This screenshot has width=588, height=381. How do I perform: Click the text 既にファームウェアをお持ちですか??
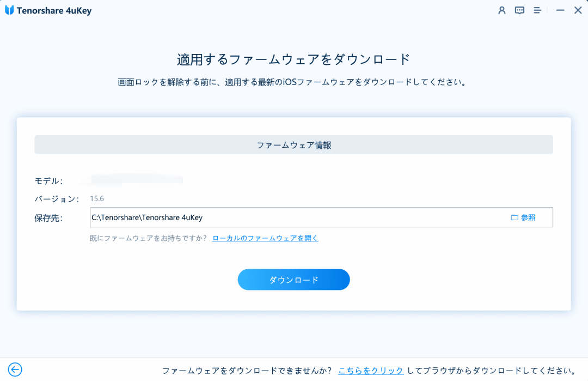pyautogui.click(x=149, y=238)
